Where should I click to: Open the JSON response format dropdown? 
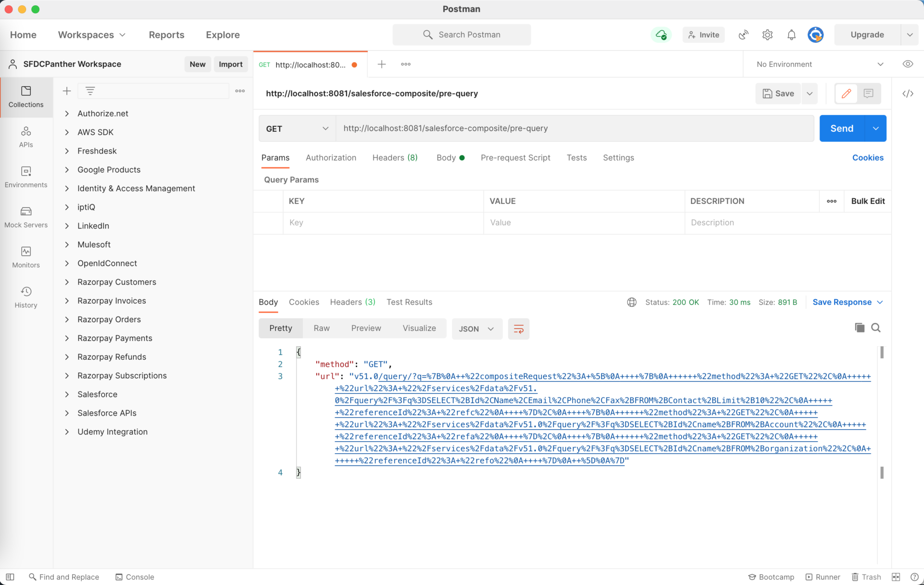(x=476, y=329)
